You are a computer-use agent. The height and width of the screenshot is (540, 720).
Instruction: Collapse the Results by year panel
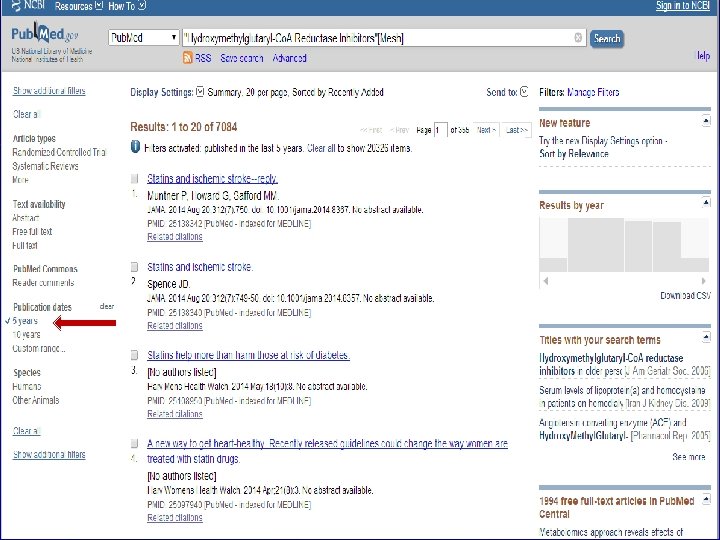[706, 202]
